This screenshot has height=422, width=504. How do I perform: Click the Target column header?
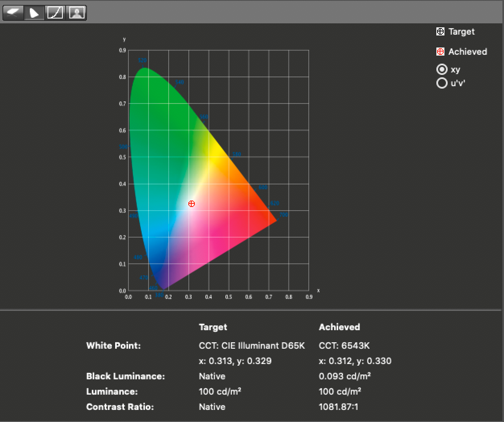213,327
